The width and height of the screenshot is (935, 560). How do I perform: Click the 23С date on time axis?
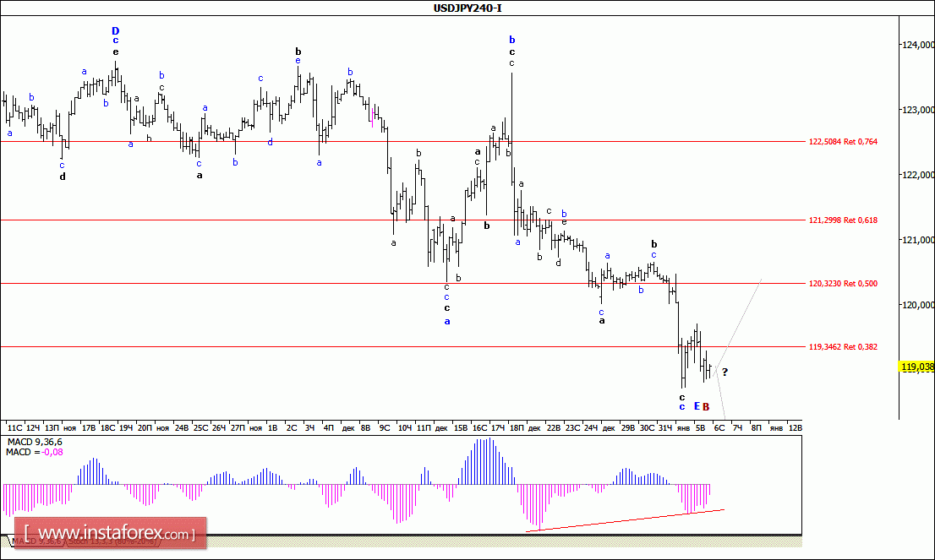572,427
